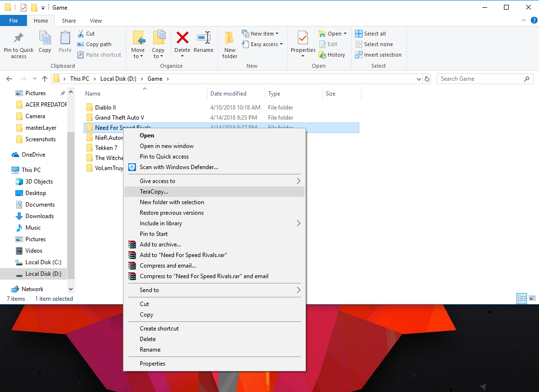Click the Help question mark icon
The width and height of the screenshot is (539, 392).
(x=534, y=21)
